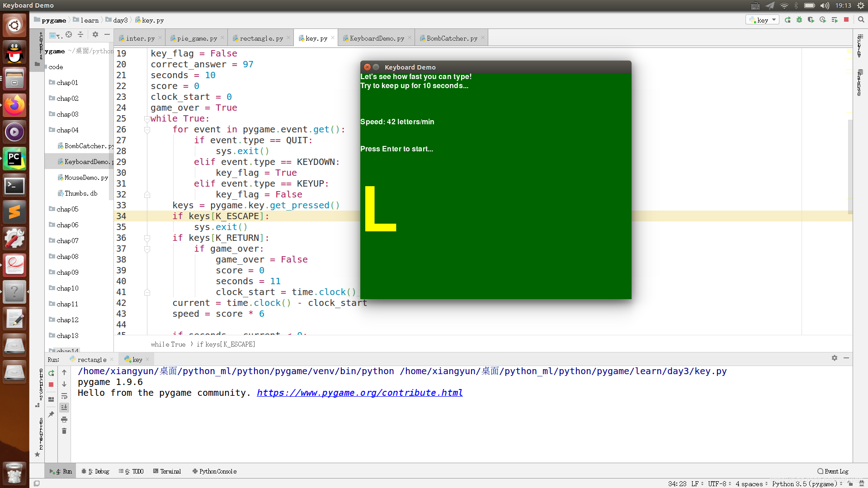The image size is (868, 488).
Task: Open Sublime Text from Ubuntu dock
Action: pos(14,212)
